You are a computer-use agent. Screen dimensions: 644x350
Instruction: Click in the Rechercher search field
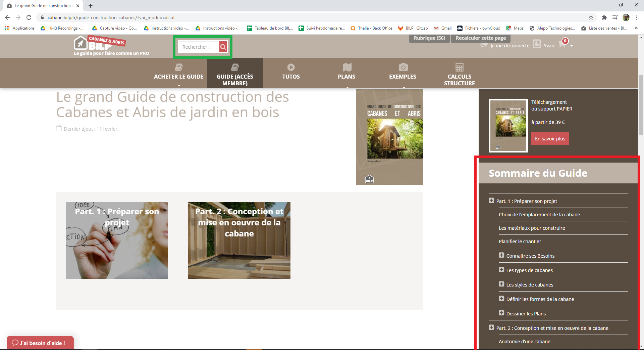198,47
